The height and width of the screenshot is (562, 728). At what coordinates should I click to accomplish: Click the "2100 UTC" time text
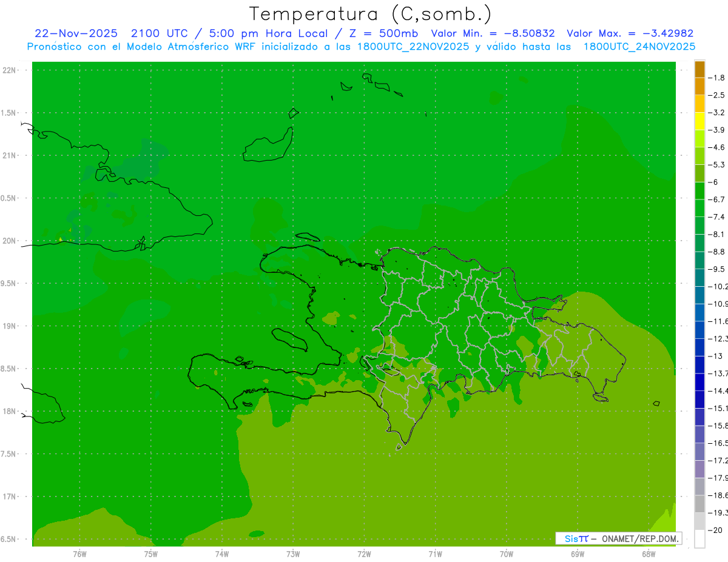[x=161, y=33]
